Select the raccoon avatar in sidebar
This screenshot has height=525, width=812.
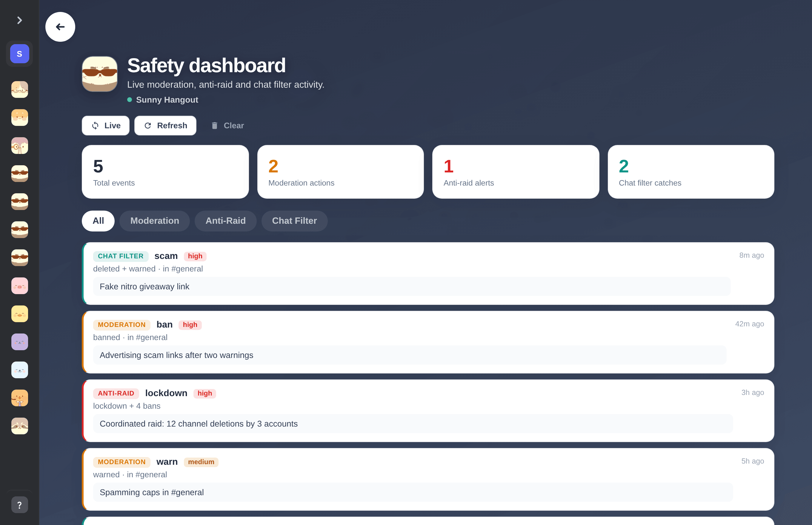tap(19, 426)
